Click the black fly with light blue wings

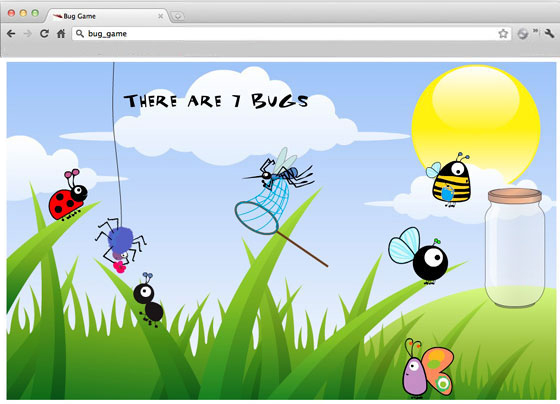[x=419, y=255]
